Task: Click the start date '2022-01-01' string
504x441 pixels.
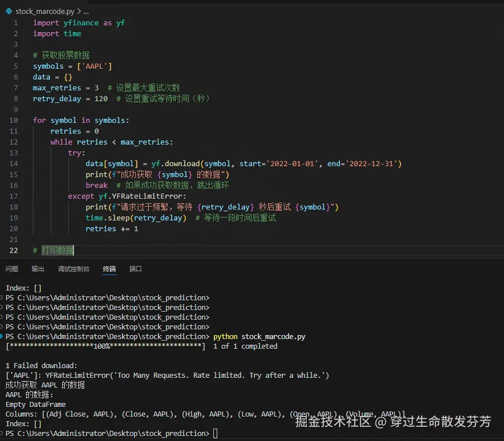Action: (x=292, y=164)
